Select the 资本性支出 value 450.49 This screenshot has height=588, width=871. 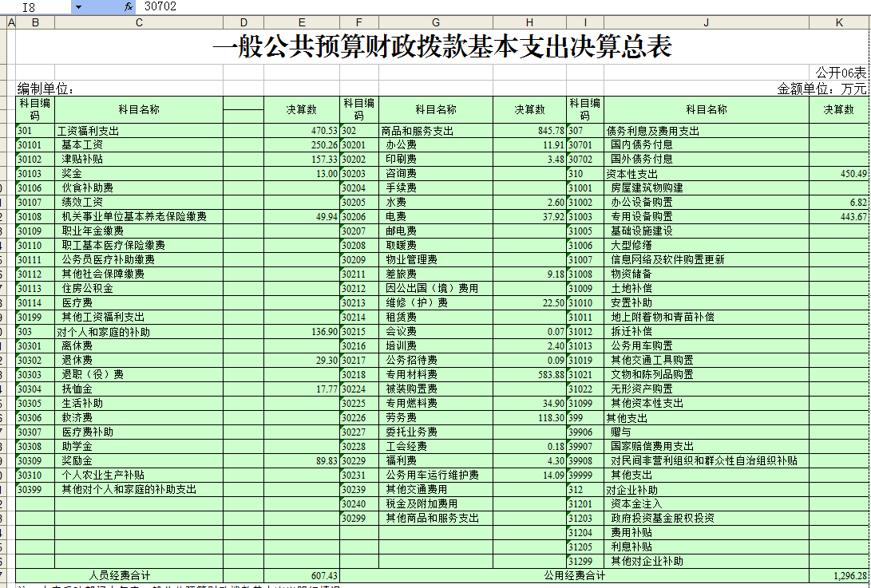pyautogui.click(x=839, y=174)
